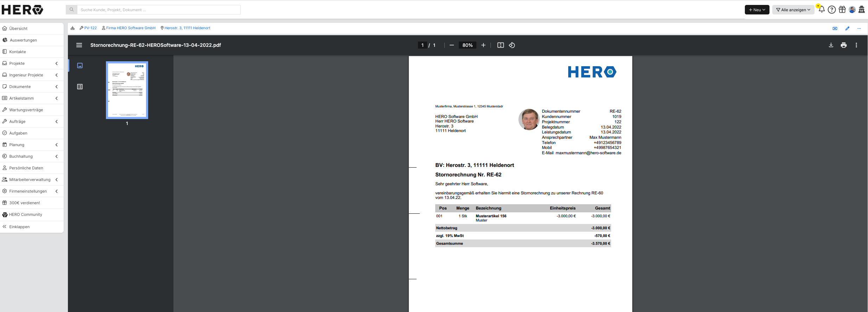The height and width of the screenshot is (312, 868).
Task: Focus the 'Suche Kunde, Projekt, Dokument' search field
Action: pos(159,10)
